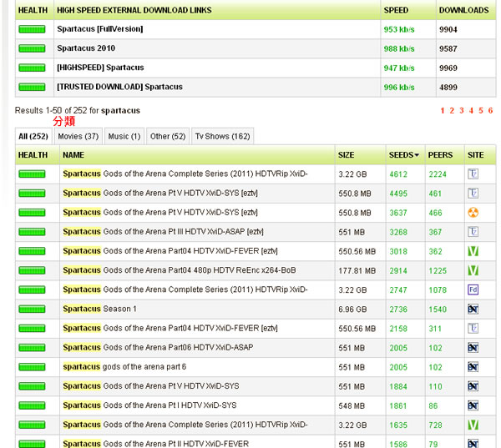The height and width of the screenshot is (448, 501).
Task: Click the orange radiation site icon
Action: (473, 213)
